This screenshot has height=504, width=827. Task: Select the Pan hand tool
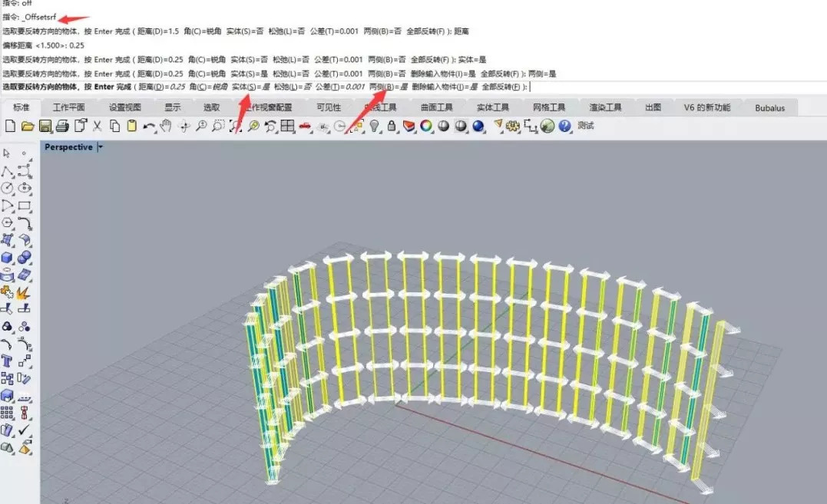(166, 127)
